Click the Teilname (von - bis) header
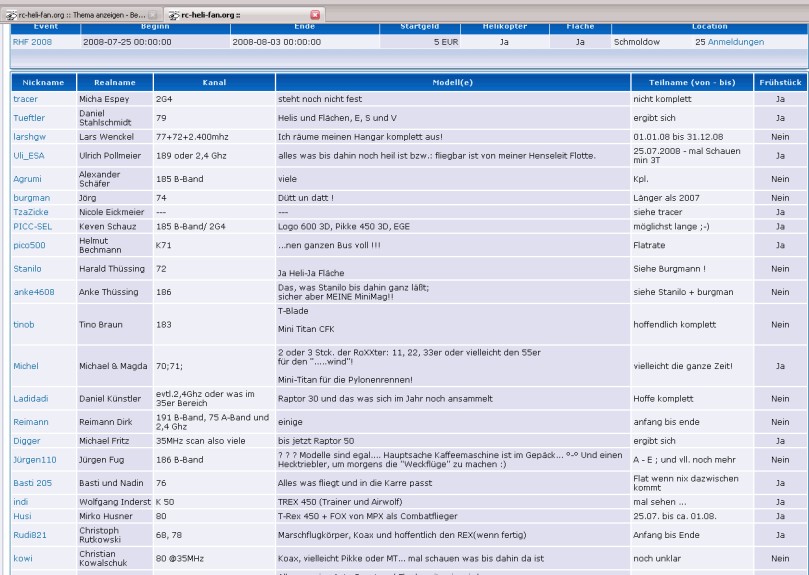Screen dimensions: 809x575 [692, 82]
